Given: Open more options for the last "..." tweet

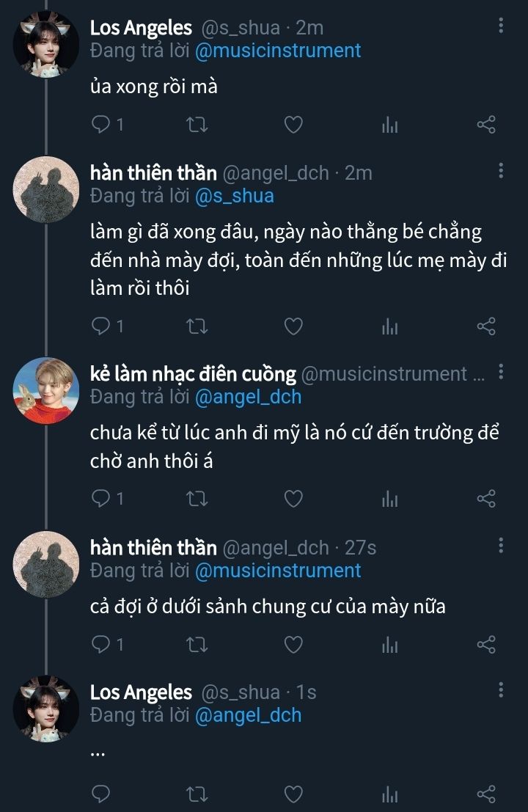Looking at the screenshot, I should (501, 690).
